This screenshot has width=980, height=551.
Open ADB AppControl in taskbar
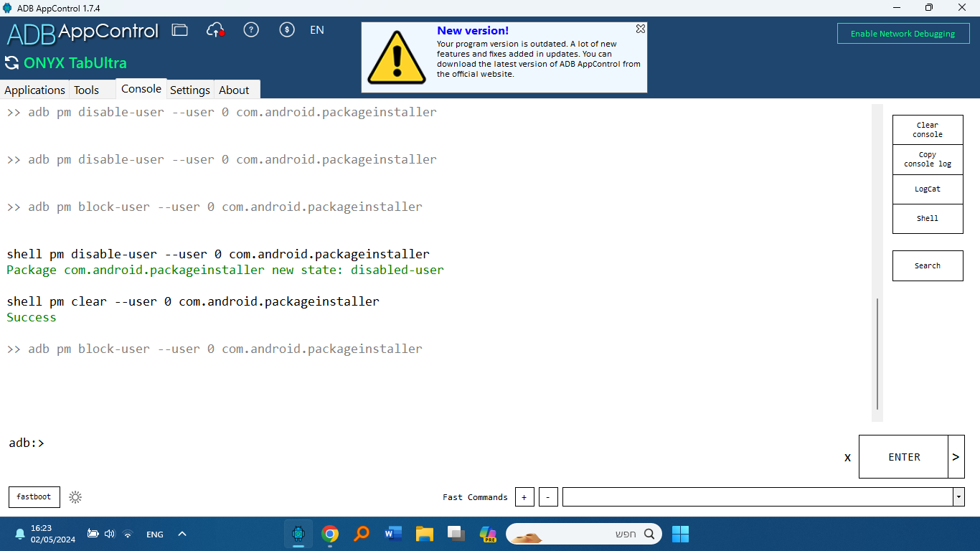coord(298,534)
